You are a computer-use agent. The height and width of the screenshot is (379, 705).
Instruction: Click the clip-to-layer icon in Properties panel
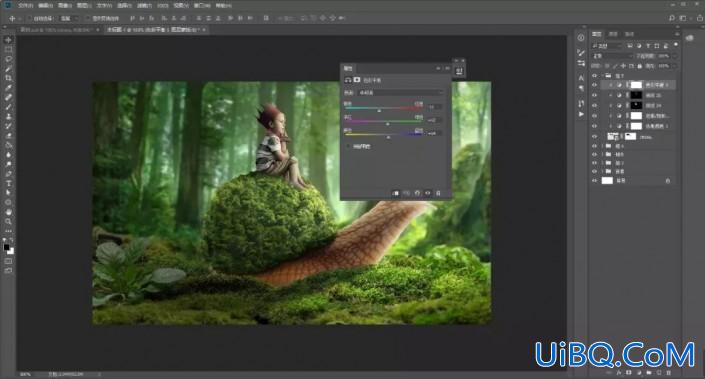[396, 193]
